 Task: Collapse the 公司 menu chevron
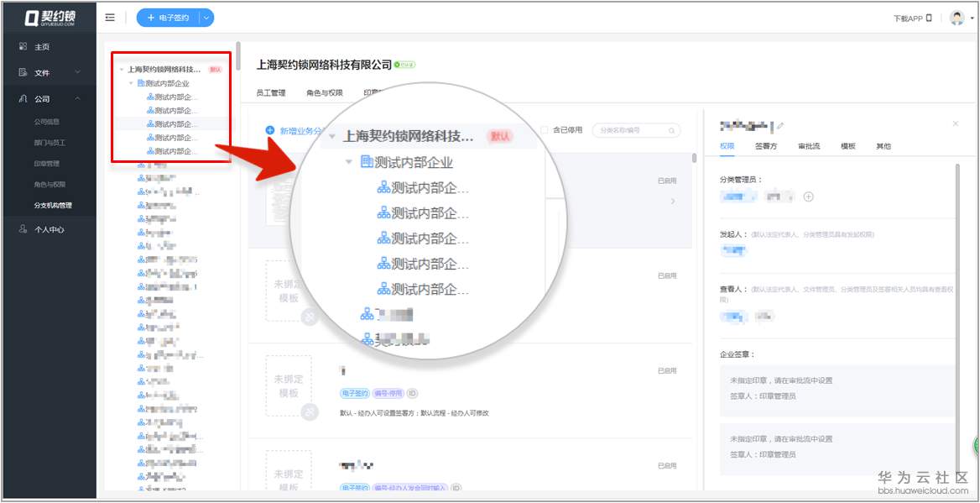click(77, 99)
